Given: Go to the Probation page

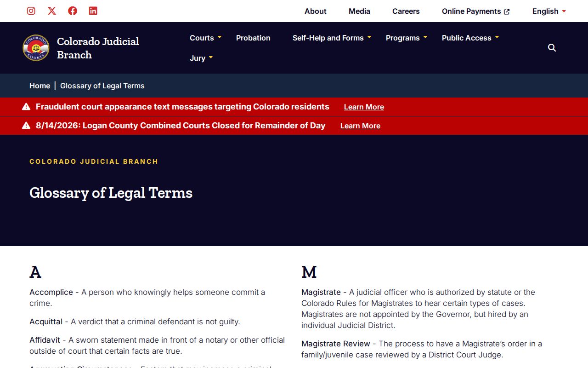Looking at the screenshot, I should pos(253,38).
